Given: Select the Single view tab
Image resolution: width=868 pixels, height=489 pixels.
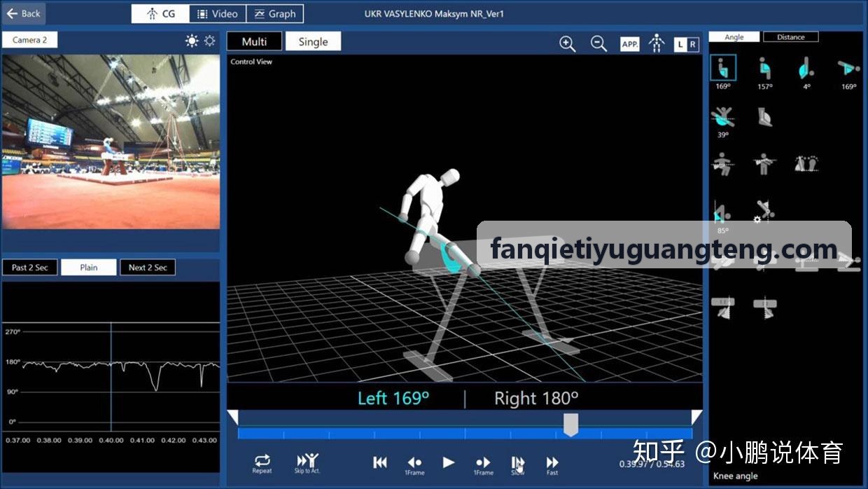Looking at the screenshot, I should (313, 41).
